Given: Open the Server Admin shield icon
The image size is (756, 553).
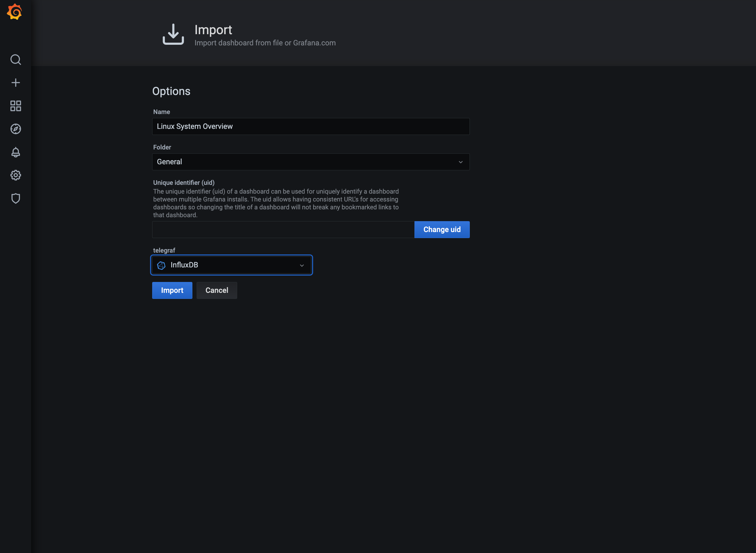Looking at the screenshot, I should tap(15, 198).
